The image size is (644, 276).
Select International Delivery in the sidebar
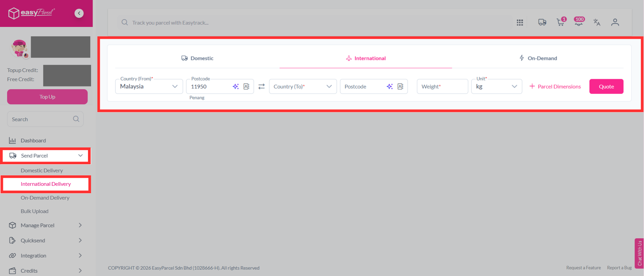pos(46,184)
